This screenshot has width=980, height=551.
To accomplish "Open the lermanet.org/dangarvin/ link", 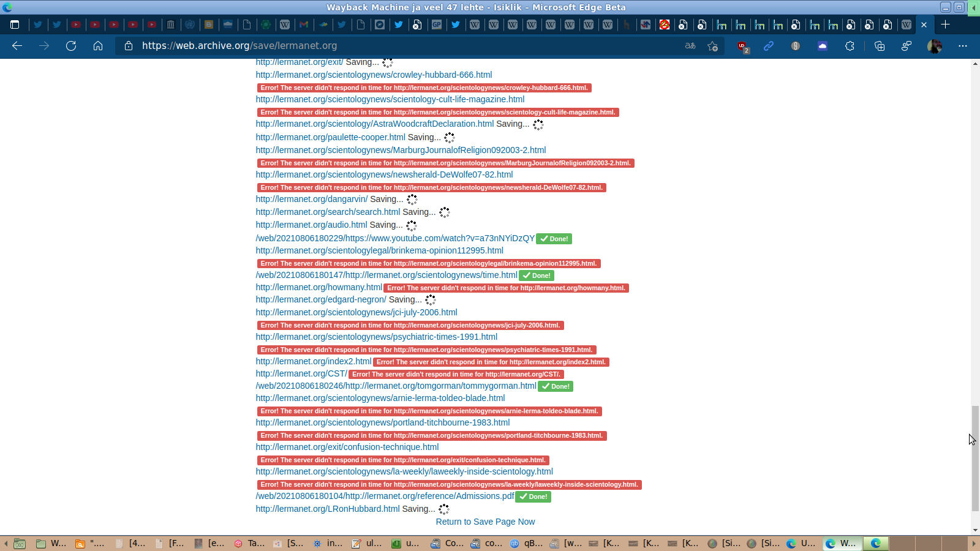I will (x=312, y=199).
